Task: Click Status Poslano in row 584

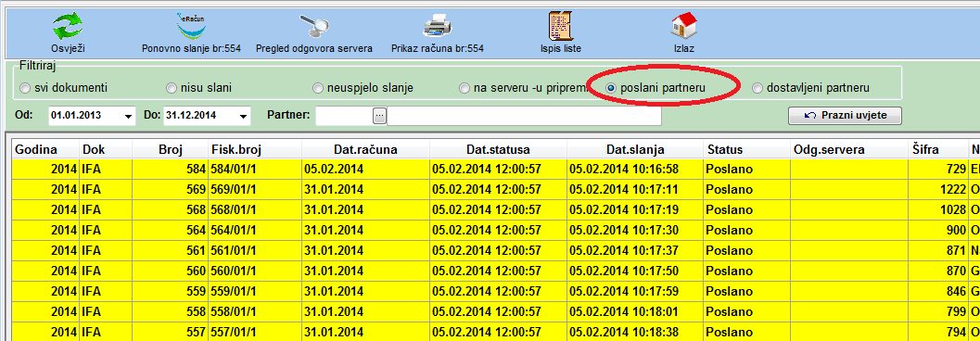Action: pyautogui.click(x=747, y=170)
